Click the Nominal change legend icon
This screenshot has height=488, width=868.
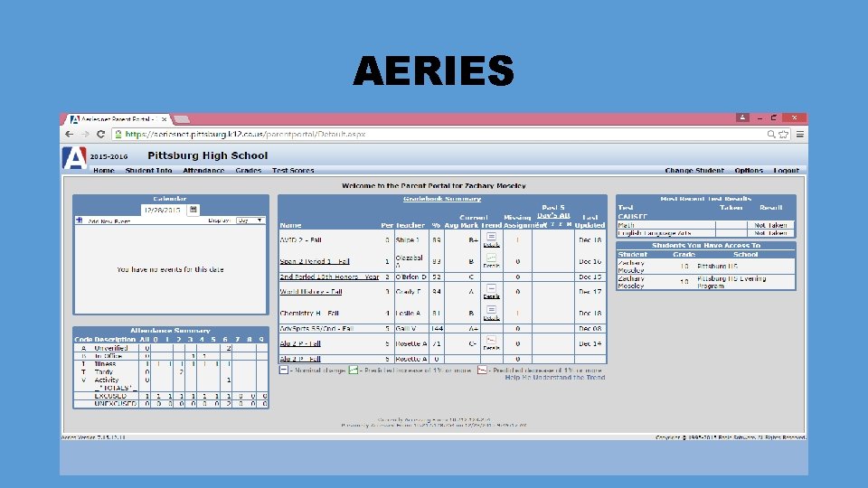pyautogui.click(x=283, y=370)
